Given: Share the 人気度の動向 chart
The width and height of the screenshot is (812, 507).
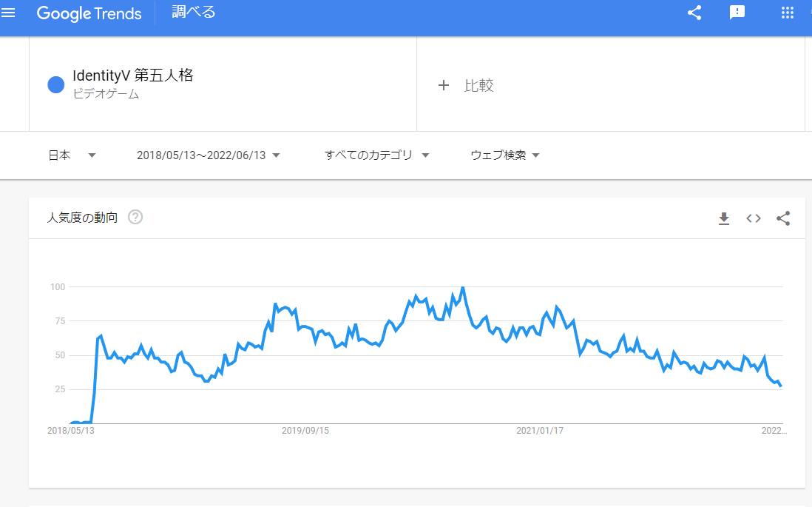Looking at the screenshot, I should 783,218.
